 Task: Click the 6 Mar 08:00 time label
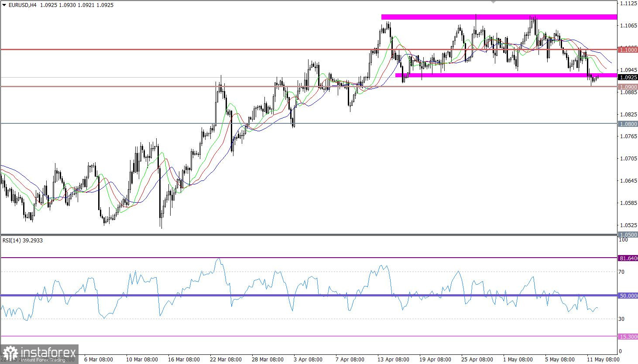98,360
